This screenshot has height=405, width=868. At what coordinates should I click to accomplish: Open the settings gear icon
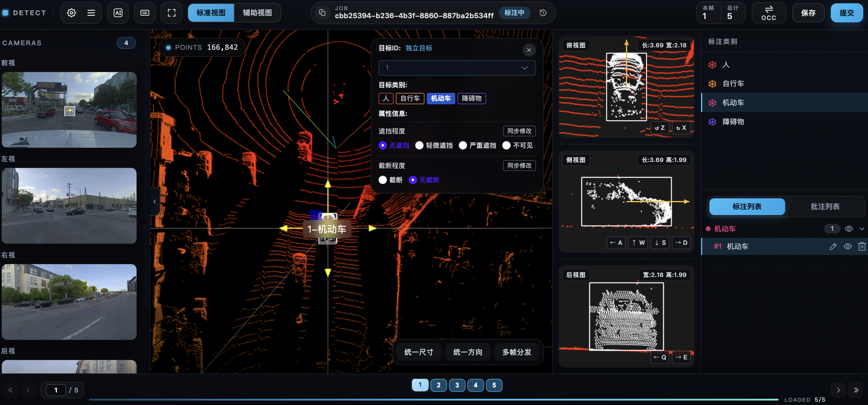(x=72, y=13)
